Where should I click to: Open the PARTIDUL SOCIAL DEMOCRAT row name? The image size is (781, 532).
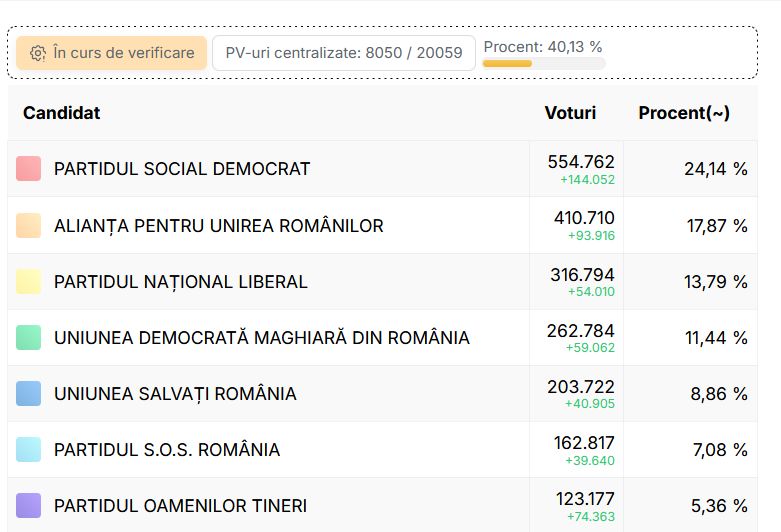click(x=182, y=169)
